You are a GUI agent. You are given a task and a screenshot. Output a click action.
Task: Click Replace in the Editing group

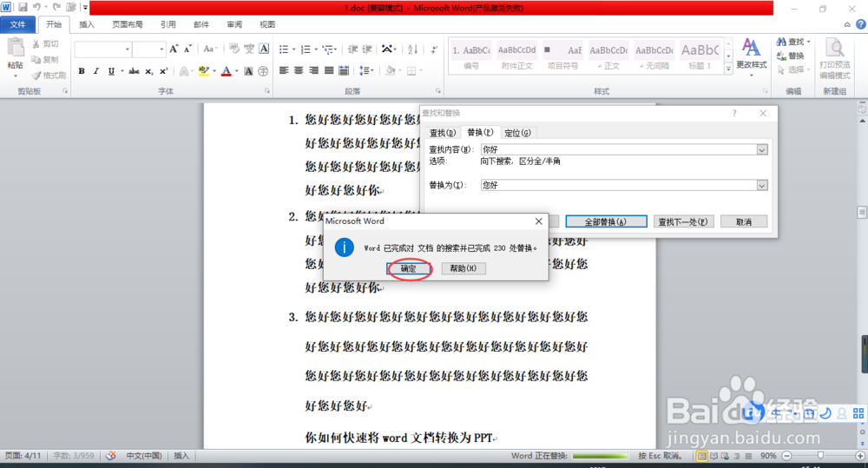pyautogui.click(x=791, y=56)
